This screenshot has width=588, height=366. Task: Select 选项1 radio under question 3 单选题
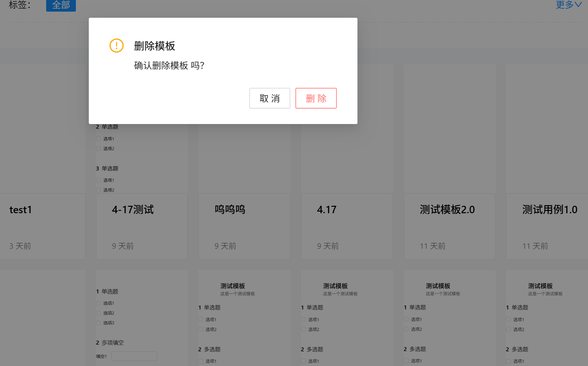click(98, 180)
